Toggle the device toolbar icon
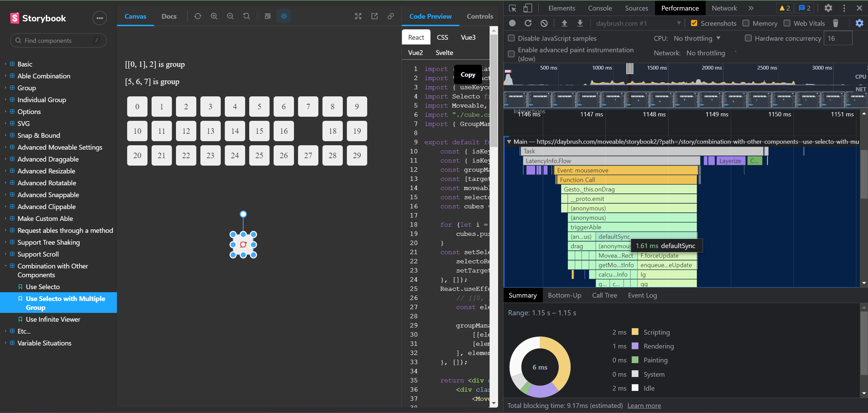The width and height of the screenshot is (868, 413). pos(528,8)
